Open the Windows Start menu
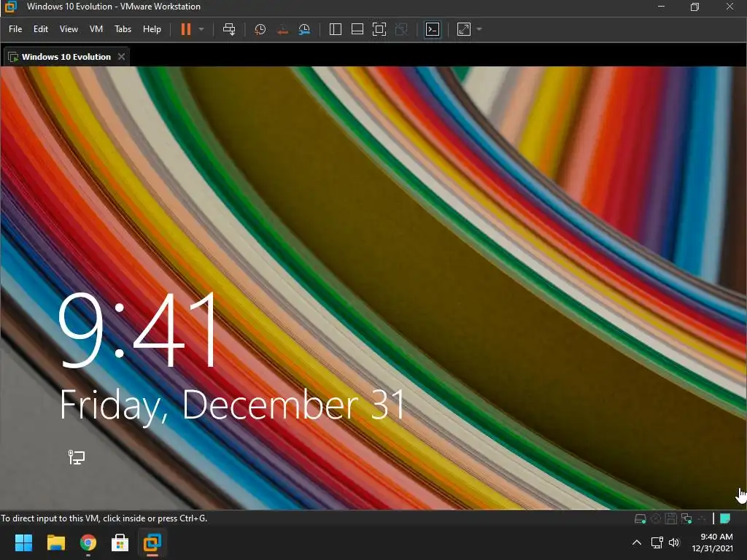Viewport: 747px width, 560px height. coord(23,542)
